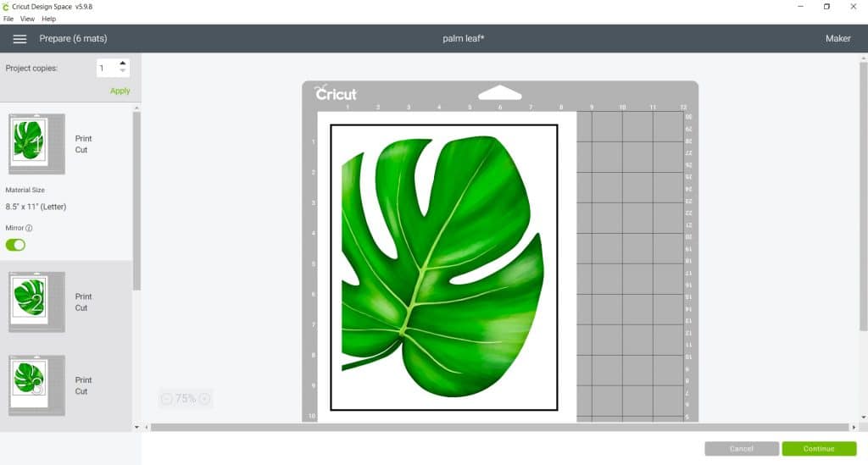Zoom out with the minus icon
This screenshot has width=868, height=465.
tap(166, 399)
